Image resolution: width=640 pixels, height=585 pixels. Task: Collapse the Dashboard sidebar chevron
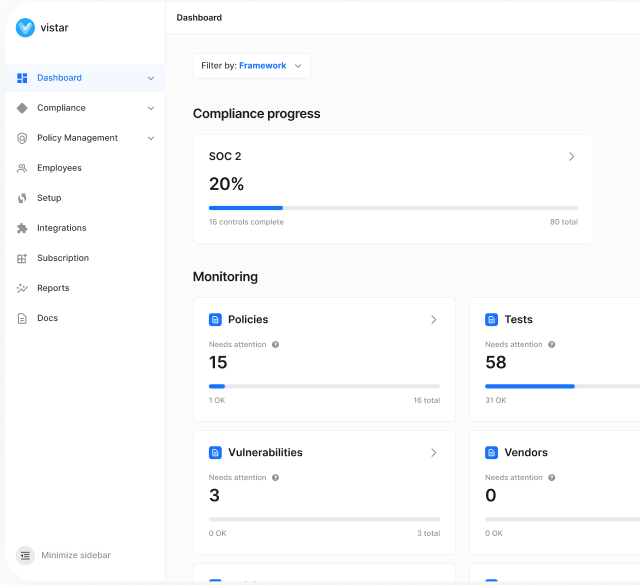pos(151,78)
